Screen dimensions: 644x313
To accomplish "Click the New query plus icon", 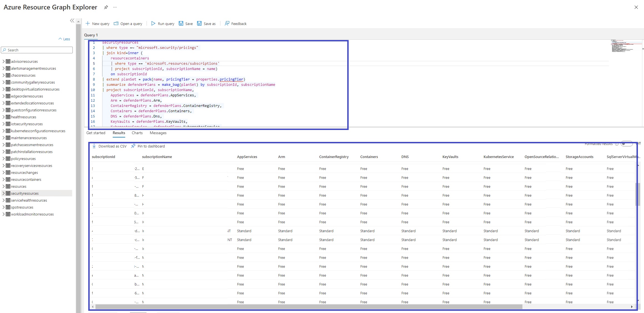I will [x=88, y=24].
